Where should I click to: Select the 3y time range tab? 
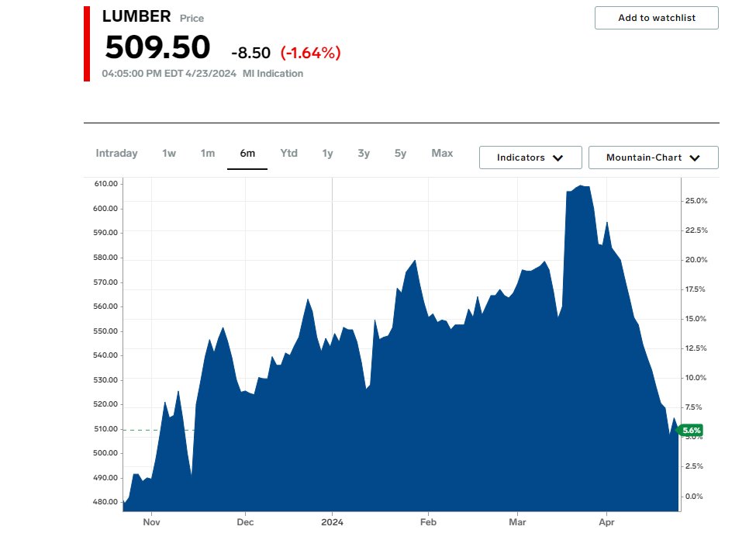(x=364, y=154)
